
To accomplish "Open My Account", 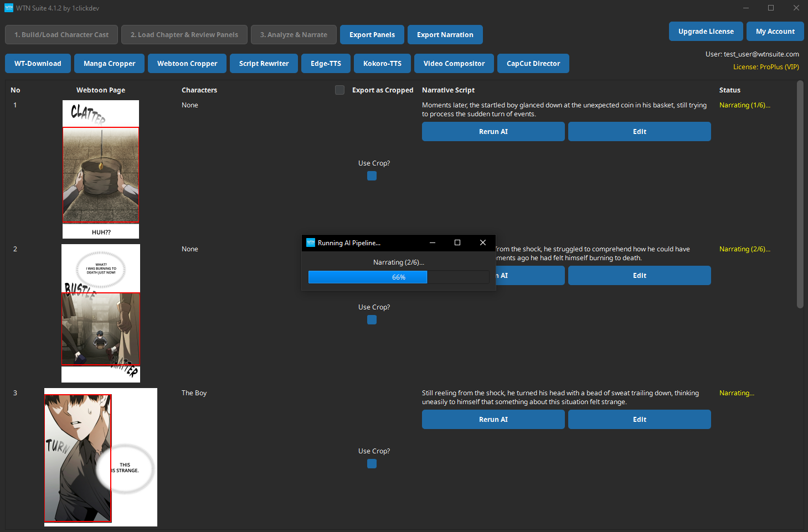I will coord(775,31).
